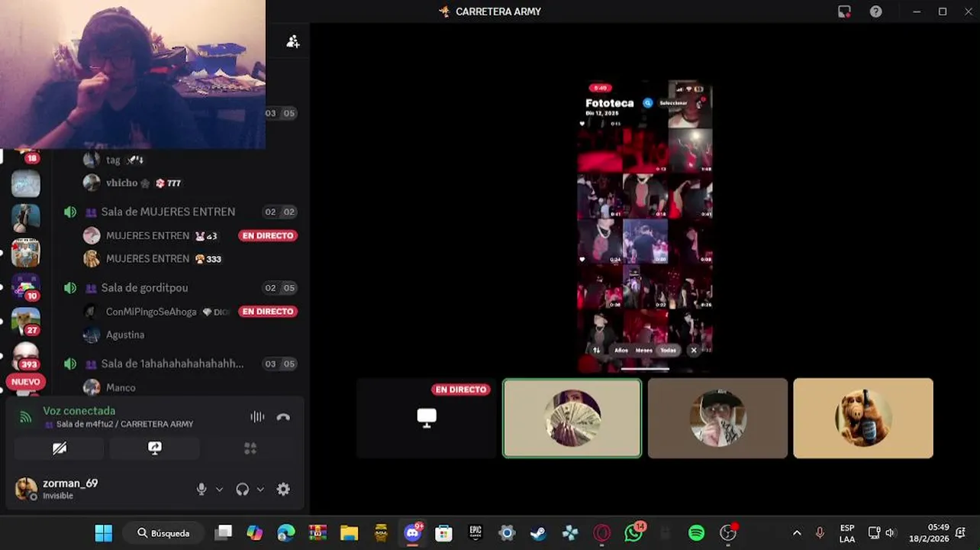
Task: Click user count '02 05' on Sala de gorditpou
Action: tap(279, 288)
